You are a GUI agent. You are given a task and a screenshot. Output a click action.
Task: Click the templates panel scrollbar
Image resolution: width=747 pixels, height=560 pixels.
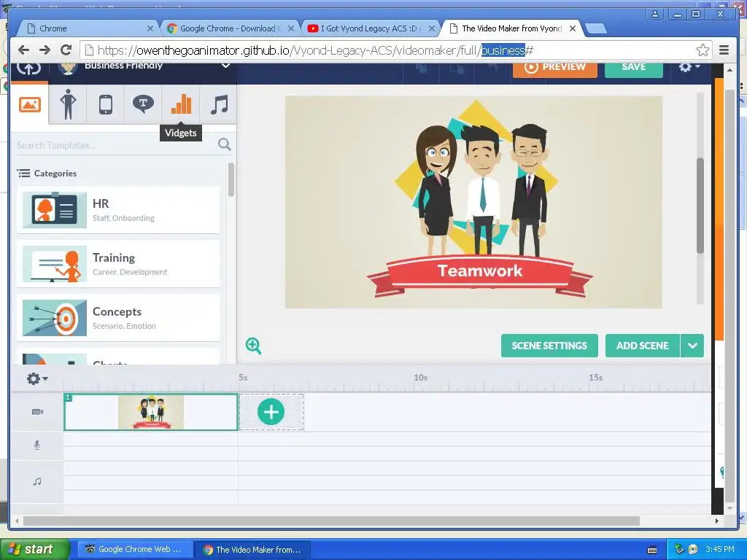pyautogui.click(x=231, y=179)
